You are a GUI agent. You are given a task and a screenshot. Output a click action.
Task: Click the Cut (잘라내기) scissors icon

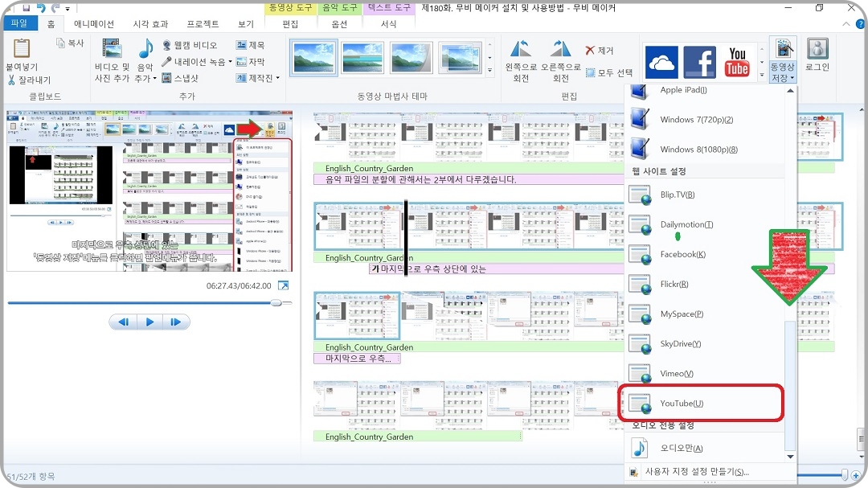click(x=11, y=80)
